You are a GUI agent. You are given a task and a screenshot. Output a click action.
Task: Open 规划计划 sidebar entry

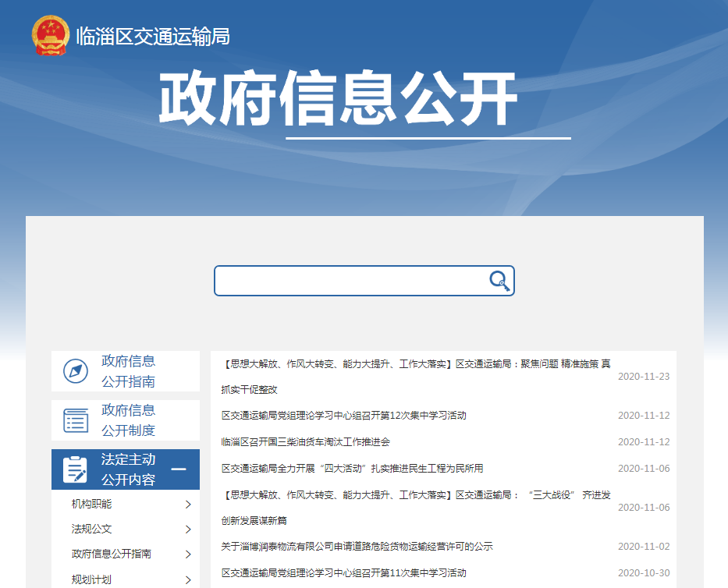91,579
